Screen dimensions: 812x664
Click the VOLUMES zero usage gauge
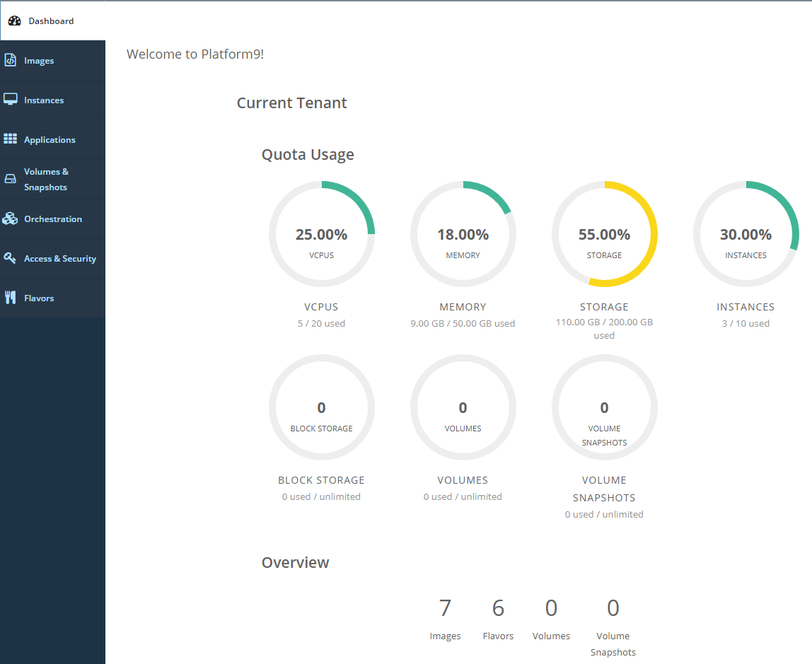[x=463, y=407]
